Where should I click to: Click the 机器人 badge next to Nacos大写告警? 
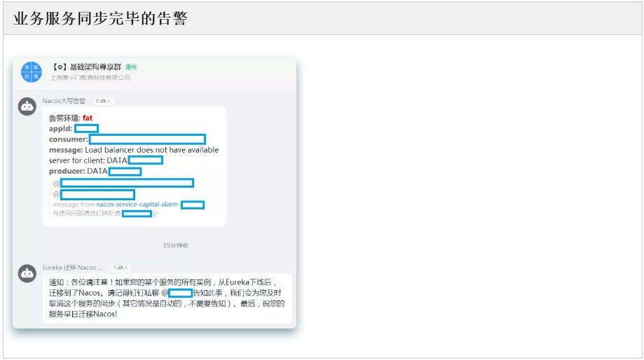pos(104,101)
